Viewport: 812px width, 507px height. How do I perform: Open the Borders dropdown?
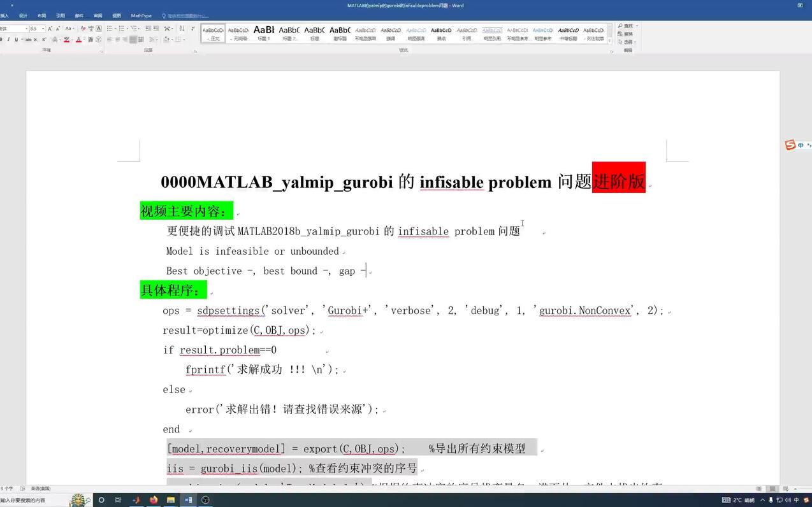click(184, 39)
